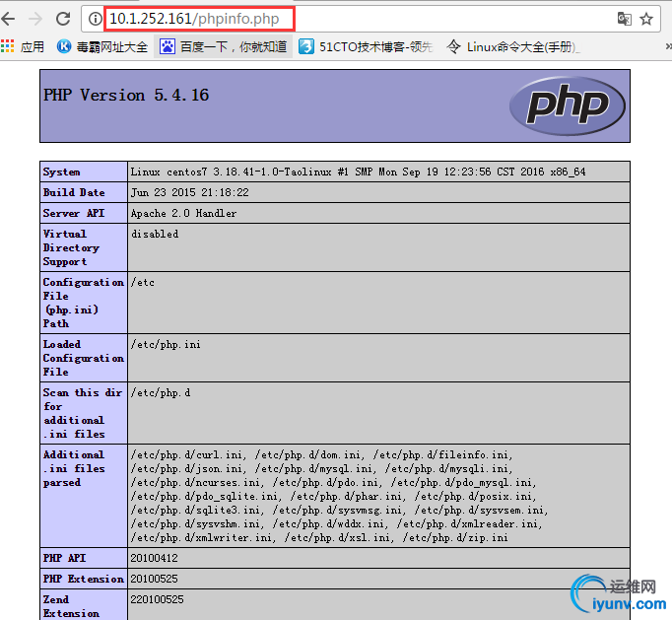Screen dimensions: 672x620
Task: Open the site information icon in address bar
Action: click(95, 19)
